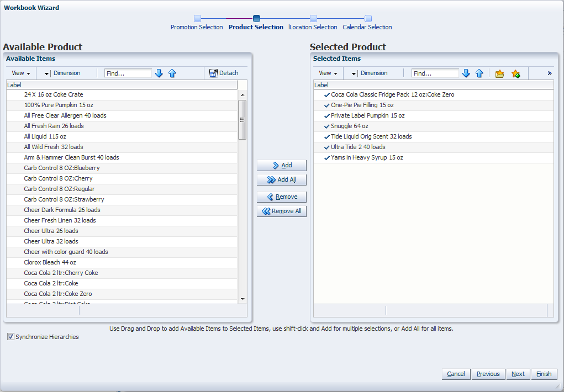Select Snuggle 64 oz in Selected Items
The height and width of the screenshot is (392, 564).
[x=434, y=126]
